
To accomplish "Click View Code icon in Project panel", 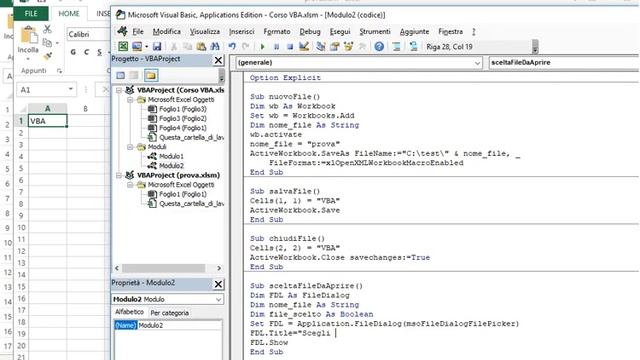I will tap(120, 76).
